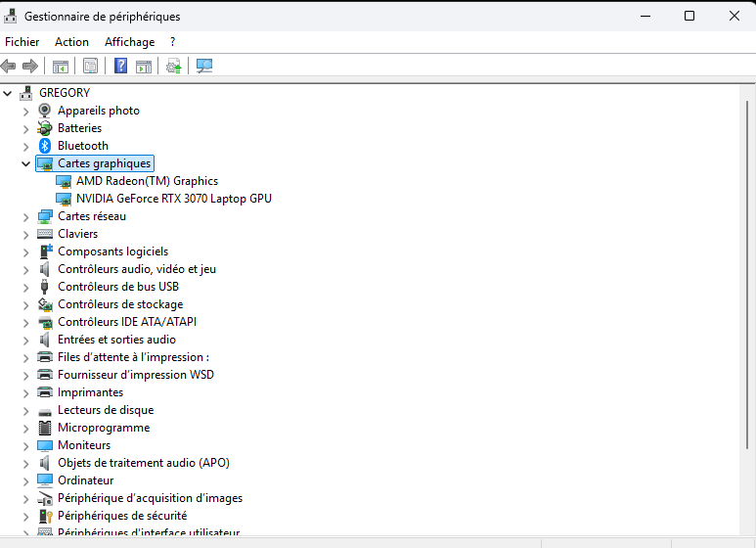The height and width of the screenshot is (548, 756).
Task: Open the blue Help toolbar icon
Action: pyautogui.click(x=120, y=66)
